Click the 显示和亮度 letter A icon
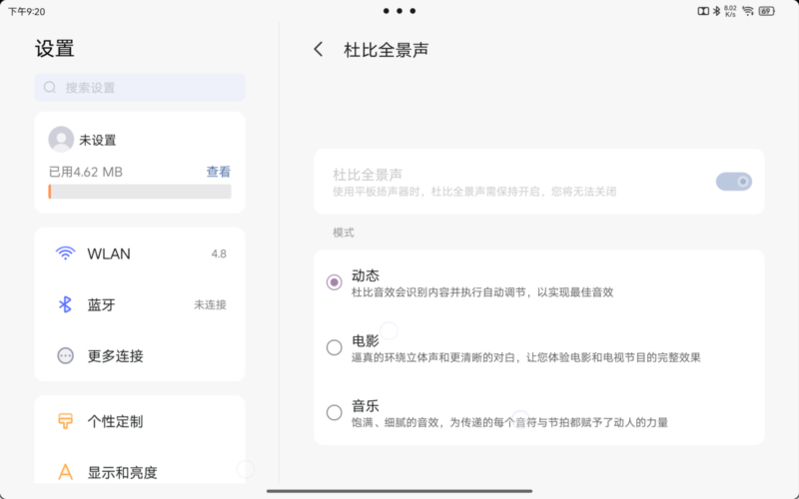799x499 pixels. tap(65, 472)
